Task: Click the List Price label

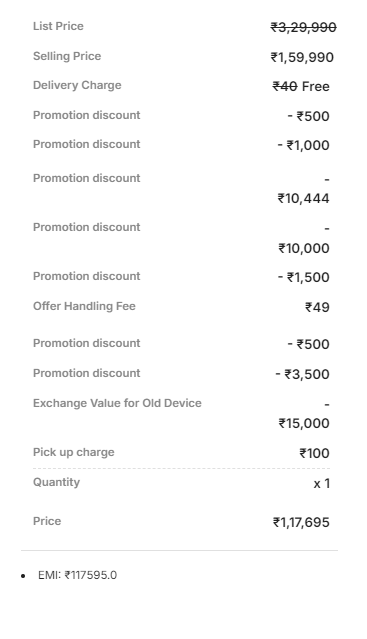Action: tap(58, 26)
